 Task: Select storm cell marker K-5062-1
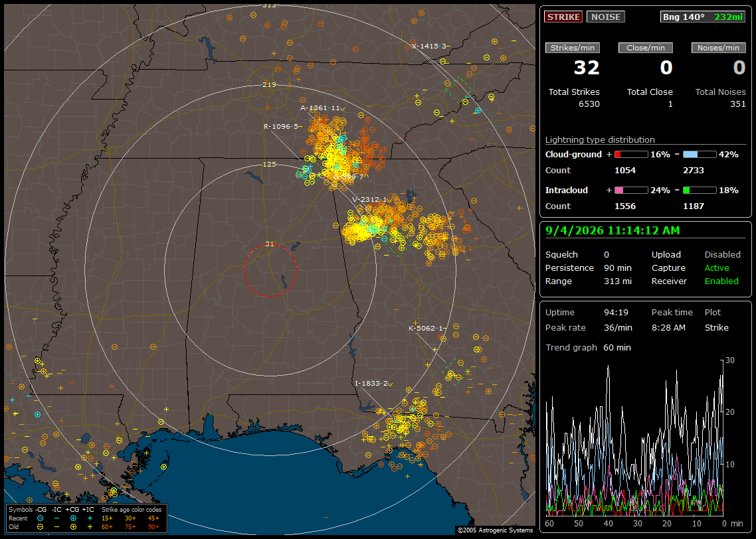point(427,328)
